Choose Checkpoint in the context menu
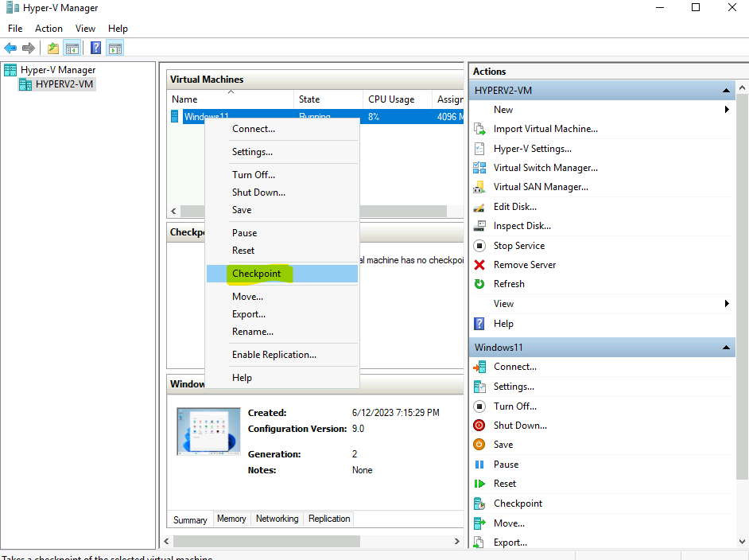The width and height of the screenshot is (749, 560). [x=282, y=274]
